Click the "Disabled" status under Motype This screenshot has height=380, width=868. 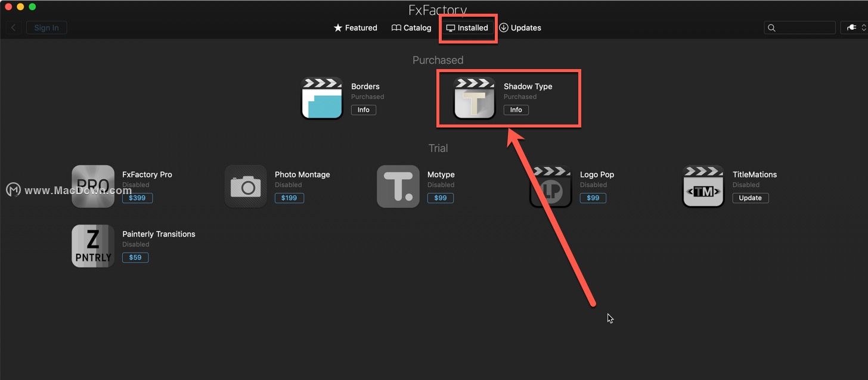441,185
